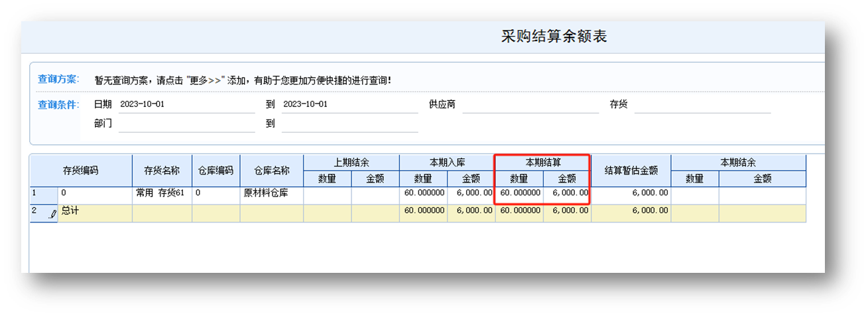The image size is (868, 316).
Task: Select the pencil edit icon in row 2
Action: tap(53, 214)
